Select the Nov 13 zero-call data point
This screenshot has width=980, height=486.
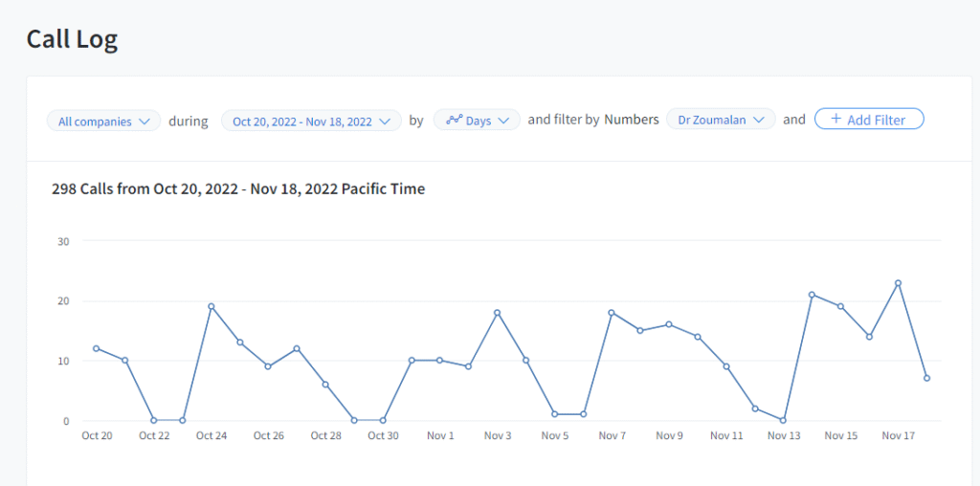pyautogui.click(x=783, y=420)
